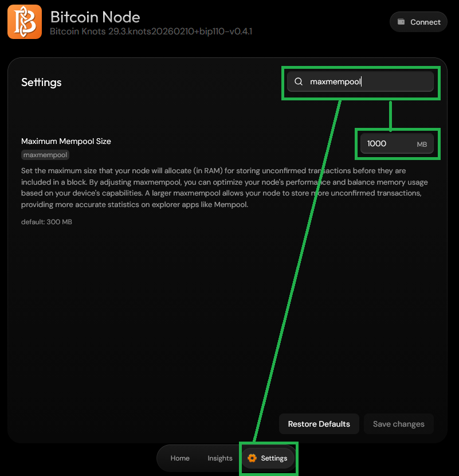Open the Insights tab
The width and height of the screenshot is (459, 476).
[x=219, y=458]
